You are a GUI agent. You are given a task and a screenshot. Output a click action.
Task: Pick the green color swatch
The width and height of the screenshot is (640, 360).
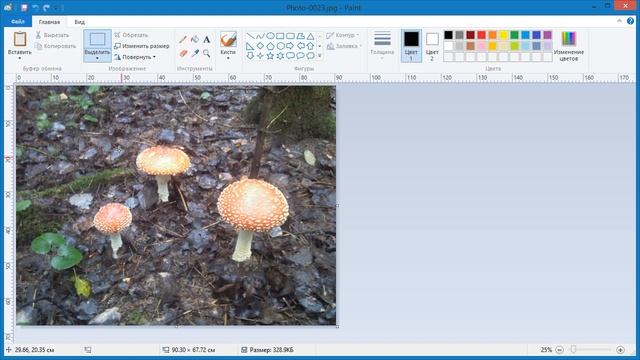pyautogui.click(x=515, y=35)
